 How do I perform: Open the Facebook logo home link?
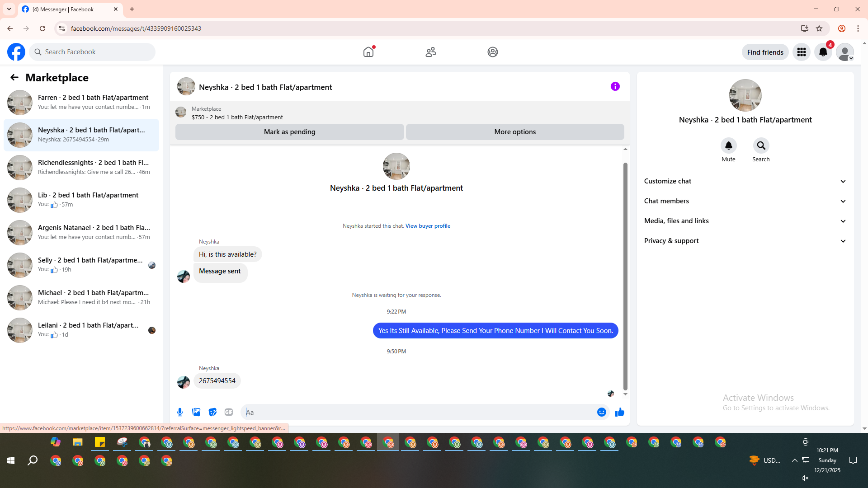point(16,52)
